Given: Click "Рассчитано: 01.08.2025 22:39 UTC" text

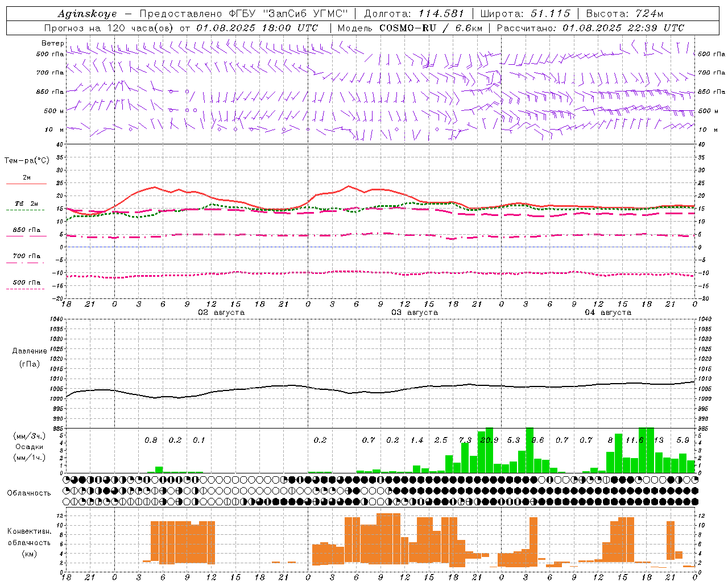Looking at the screenshot, I should 590,28.
